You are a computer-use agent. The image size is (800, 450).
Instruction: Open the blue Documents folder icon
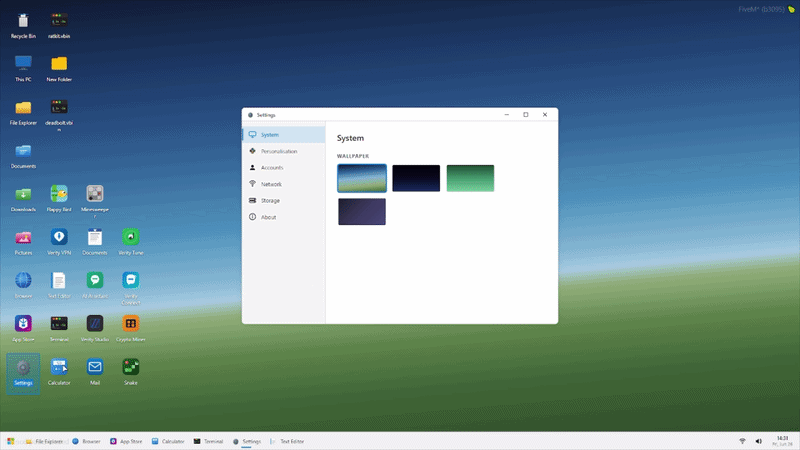tap(23, 156)
